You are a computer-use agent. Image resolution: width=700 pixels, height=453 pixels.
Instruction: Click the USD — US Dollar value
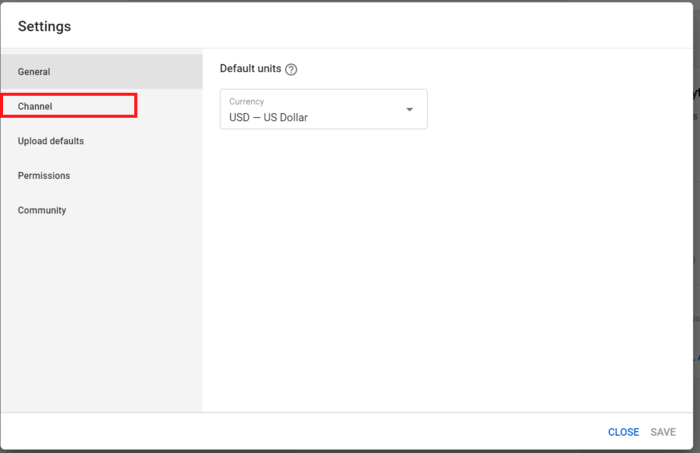click(268, 117)
